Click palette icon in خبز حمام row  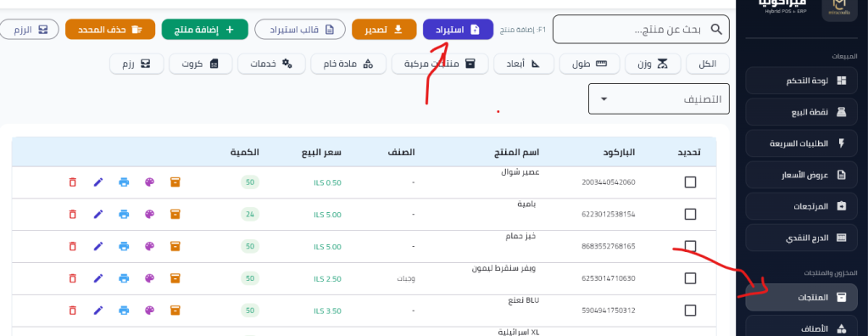point(149,246)
